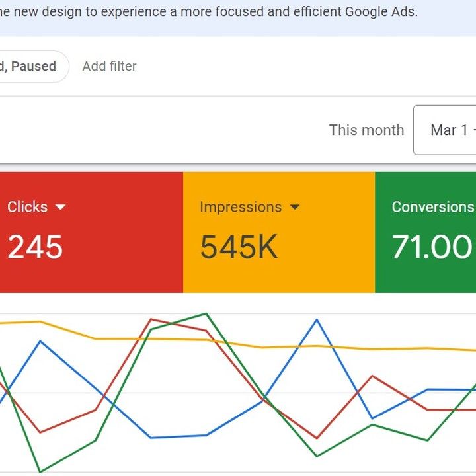Screen dimensions: 476x476
Task: Click the green line's highest peak in chart
Action: coord(206,314)
